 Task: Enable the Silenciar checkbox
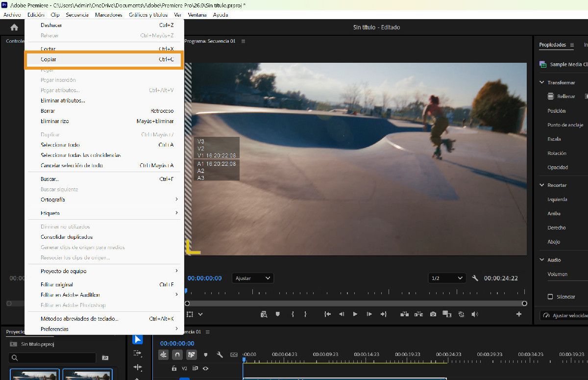[x=550, y=297]
